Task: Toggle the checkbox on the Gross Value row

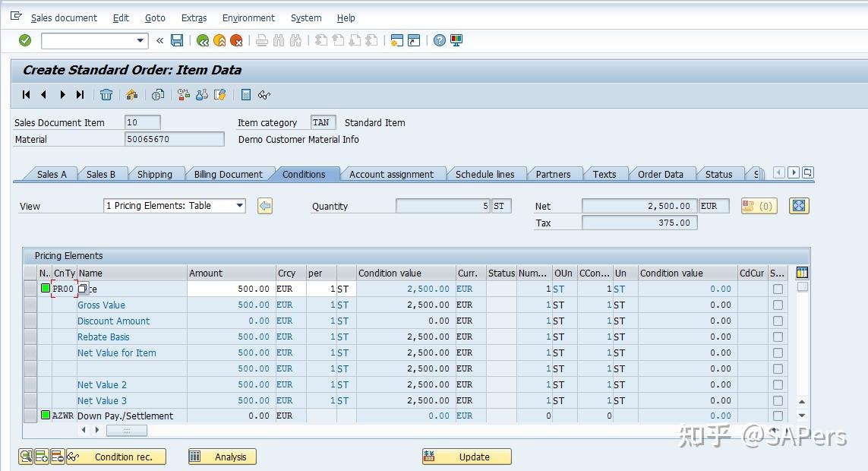Action: point(778,305)
